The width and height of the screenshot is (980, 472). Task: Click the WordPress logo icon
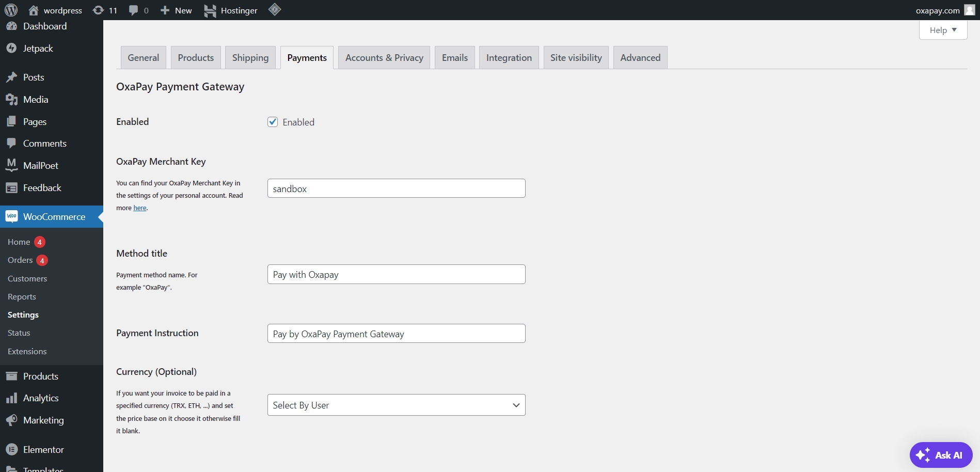click(11, 10)
